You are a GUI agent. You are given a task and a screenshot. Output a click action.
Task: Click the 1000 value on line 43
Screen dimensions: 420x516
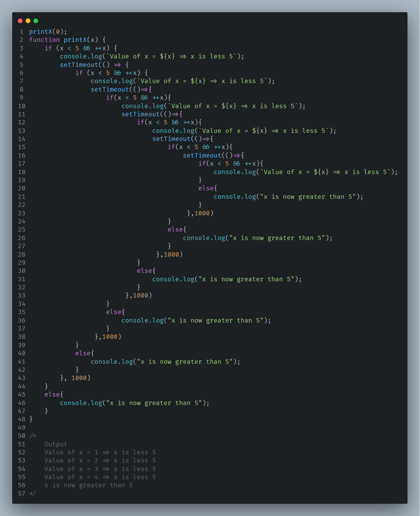[x=79, y=378]
